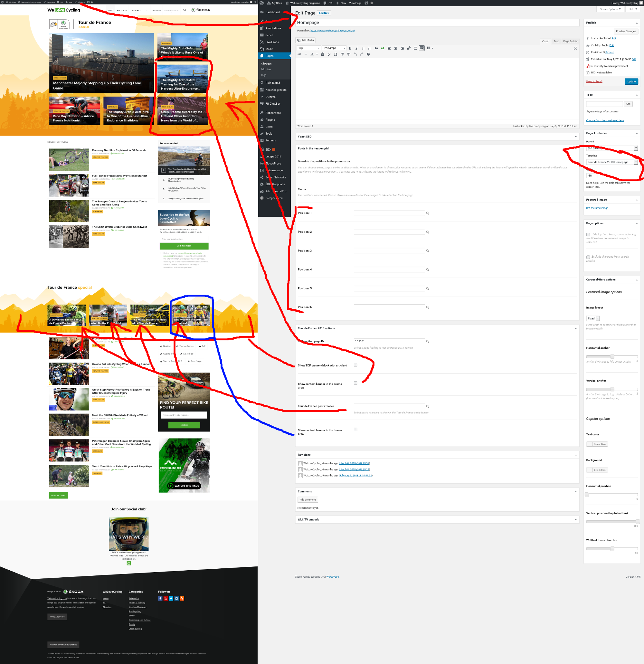Click the Insert Link icon in editor toolbar
The height and width of the screenshot is (664, 644).
tap(409, 48)
